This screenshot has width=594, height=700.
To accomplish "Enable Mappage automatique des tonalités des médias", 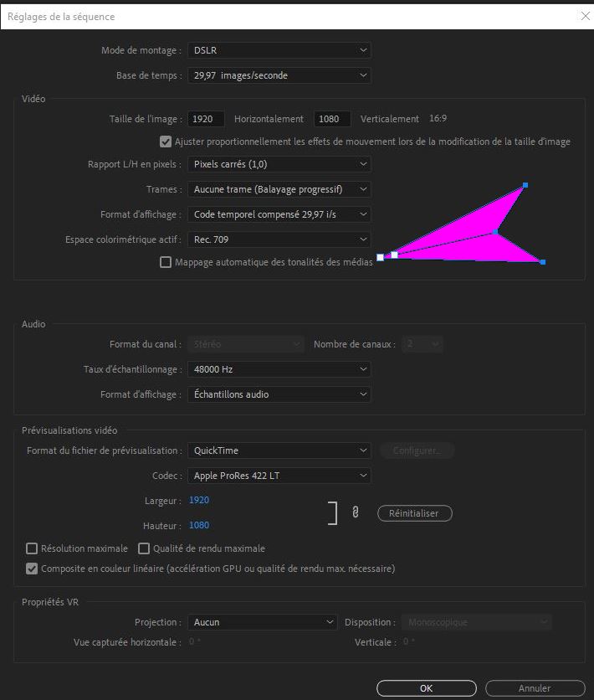I will click(x=166, y=262).
